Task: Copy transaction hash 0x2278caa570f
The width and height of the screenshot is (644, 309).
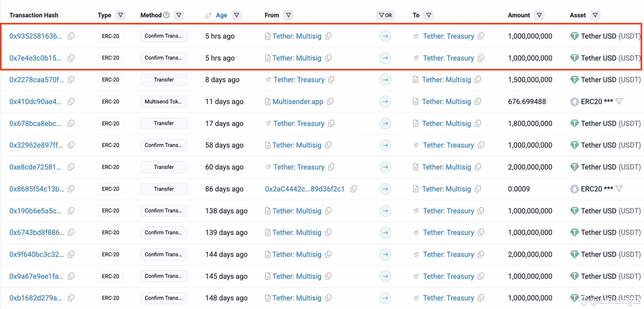Action: (x=71, y=79)
